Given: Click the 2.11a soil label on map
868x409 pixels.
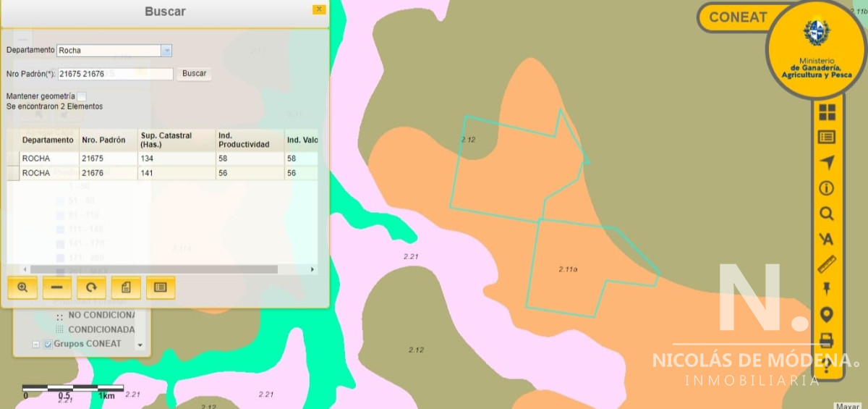Looking at the screenshot, I should coord(568,269).
